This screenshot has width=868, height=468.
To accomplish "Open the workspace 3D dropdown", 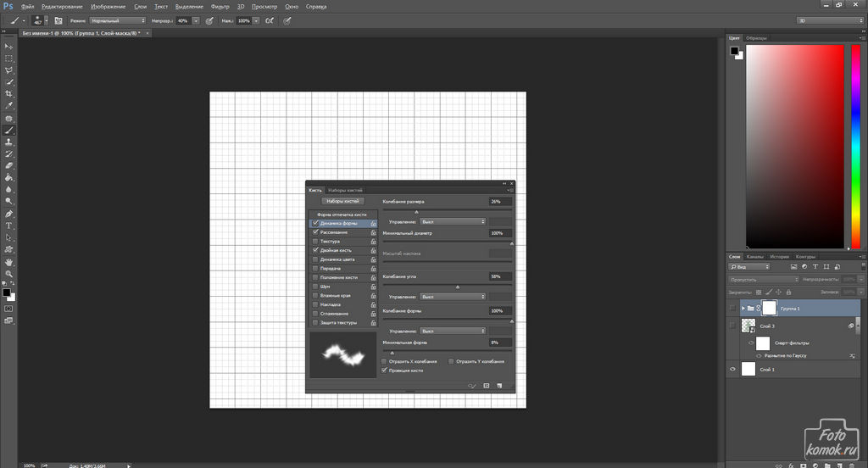I will [830, 20].
